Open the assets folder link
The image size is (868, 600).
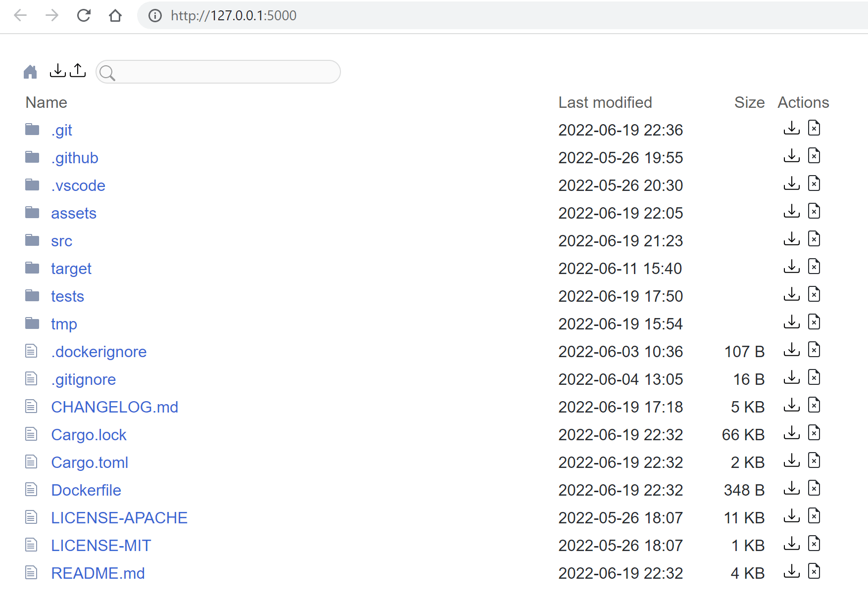(73, 213)
